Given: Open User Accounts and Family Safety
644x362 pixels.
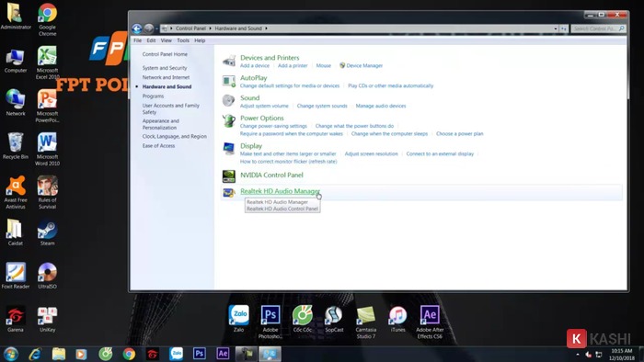Looking at the screenshot, I should pyautogui.click(x=171, y=108).
